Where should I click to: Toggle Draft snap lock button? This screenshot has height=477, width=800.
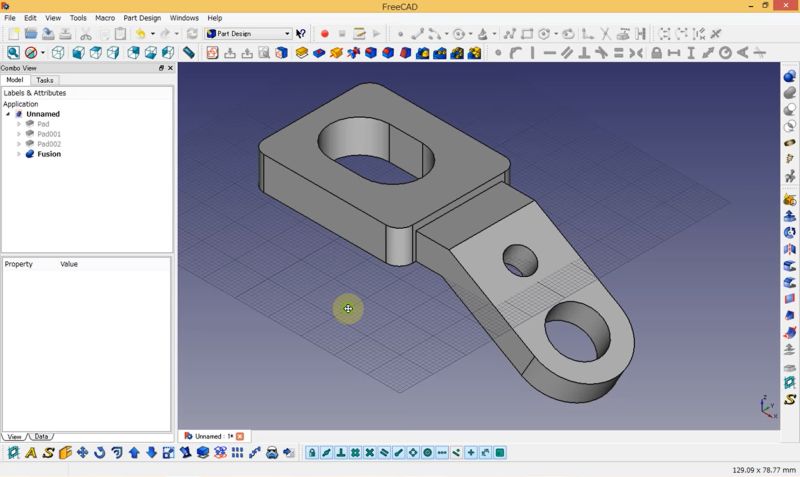click(x=312, y=453)
